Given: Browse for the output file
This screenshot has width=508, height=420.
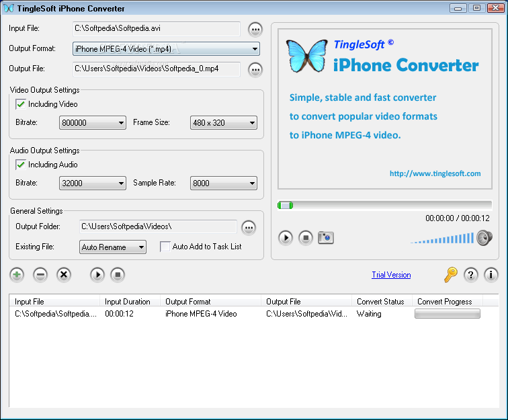Looking at the screenshot, I should [x=255, y=70].
